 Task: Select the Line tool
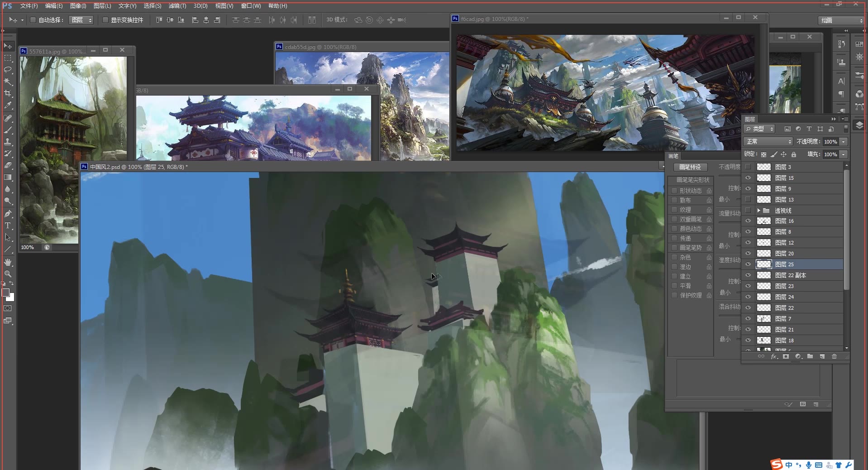pos(8,249)
